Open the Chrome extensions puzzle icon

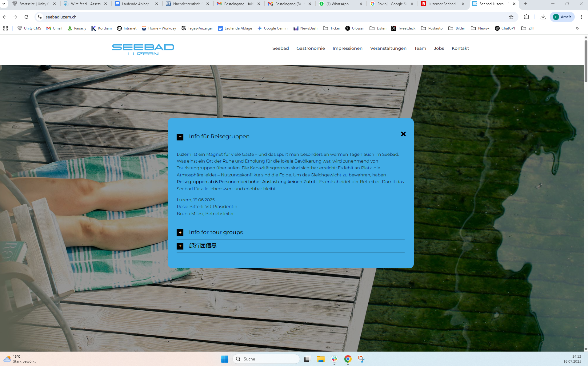(x=526, y=17)
